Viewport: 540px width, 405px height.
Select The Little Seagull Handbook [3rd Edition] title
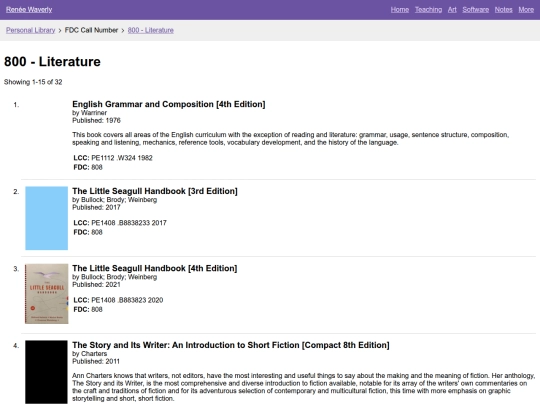click(x=155, y=191)
